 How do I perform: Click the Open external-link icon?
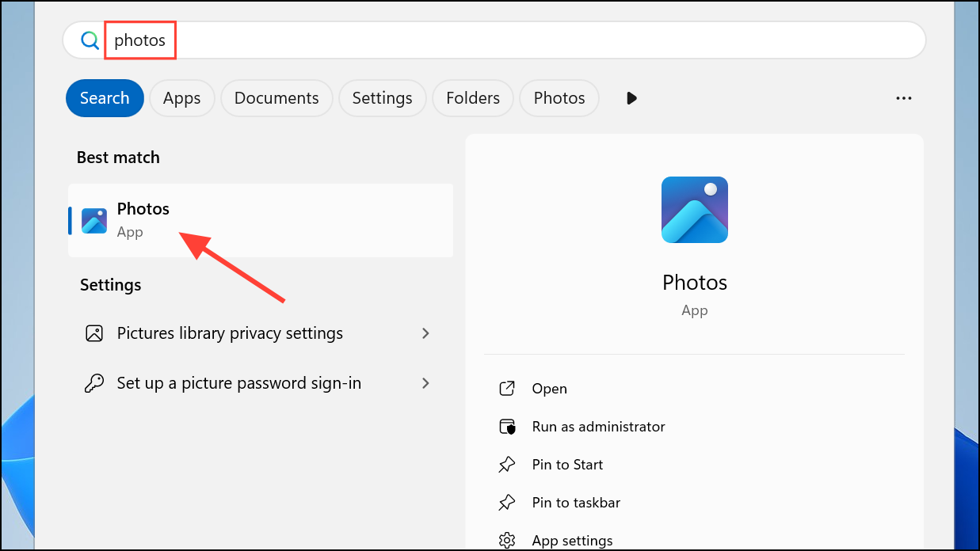507,389
